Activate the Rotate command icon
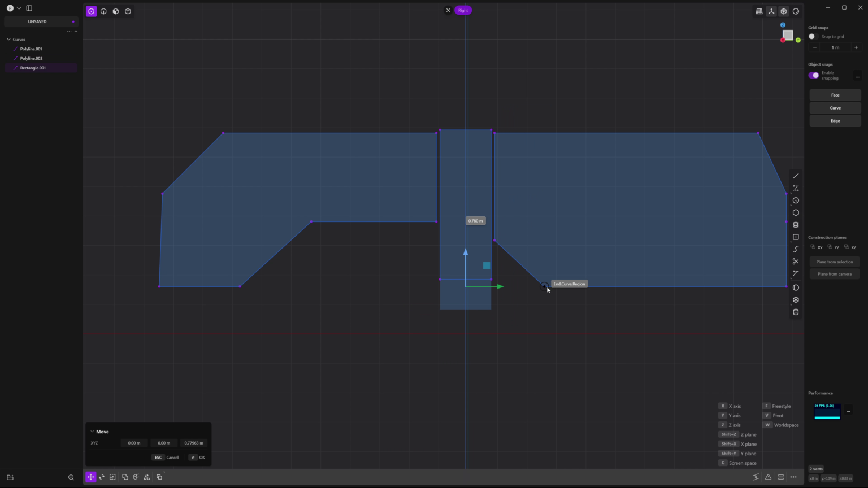Viewport: 868px width, 488px height. point(102,477)
